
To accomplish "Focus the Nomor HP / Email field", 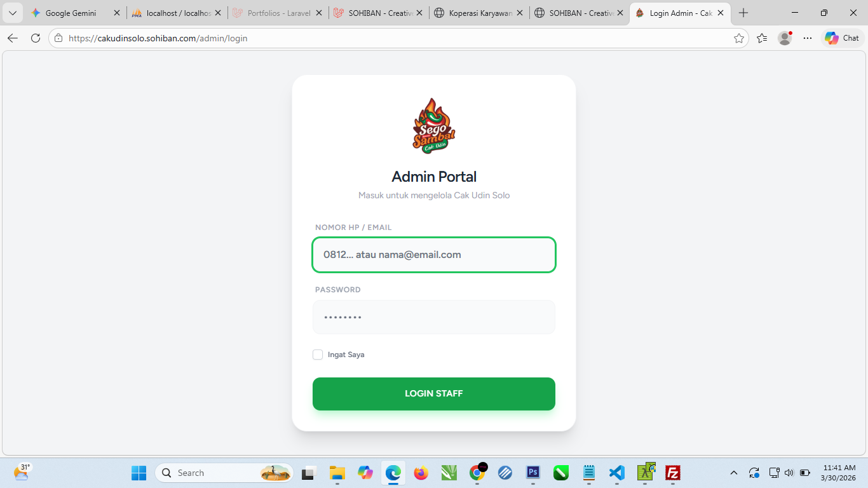I will coord(434,255).
